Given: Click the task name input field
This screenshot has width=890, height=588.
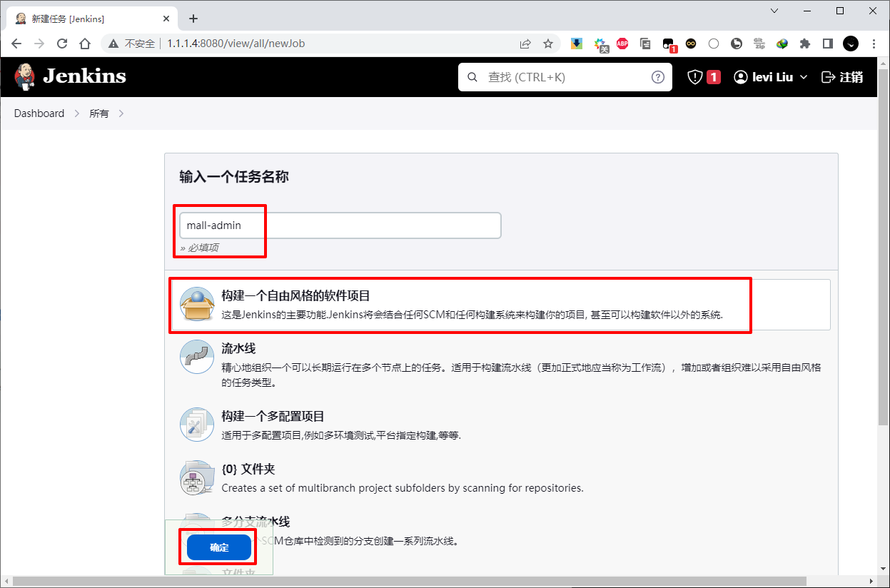Looking at the screenshot, I should coord(340,225).
